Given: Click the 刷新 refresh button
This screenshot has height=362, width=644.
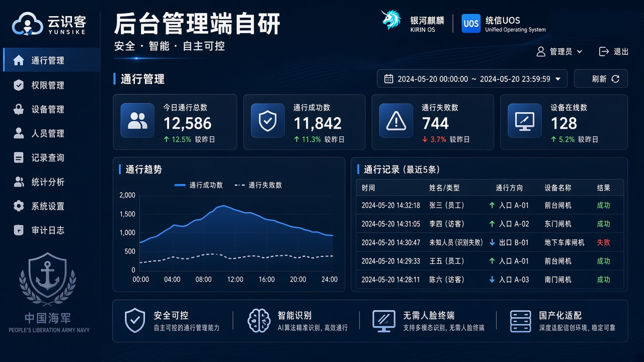Looking at the screenshot, I should (x=601, y=79).
